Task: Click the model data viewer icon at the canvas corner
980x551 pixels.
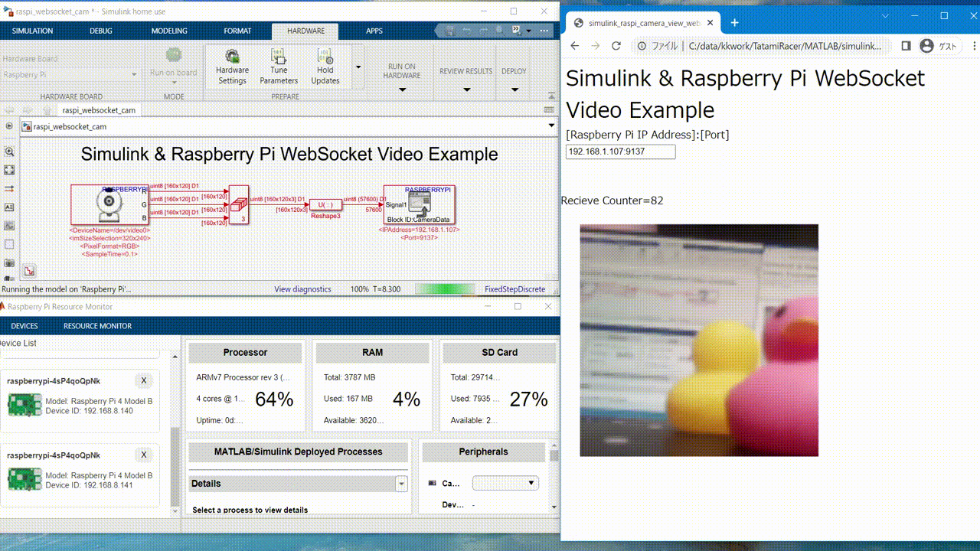Action: (29, 271)
